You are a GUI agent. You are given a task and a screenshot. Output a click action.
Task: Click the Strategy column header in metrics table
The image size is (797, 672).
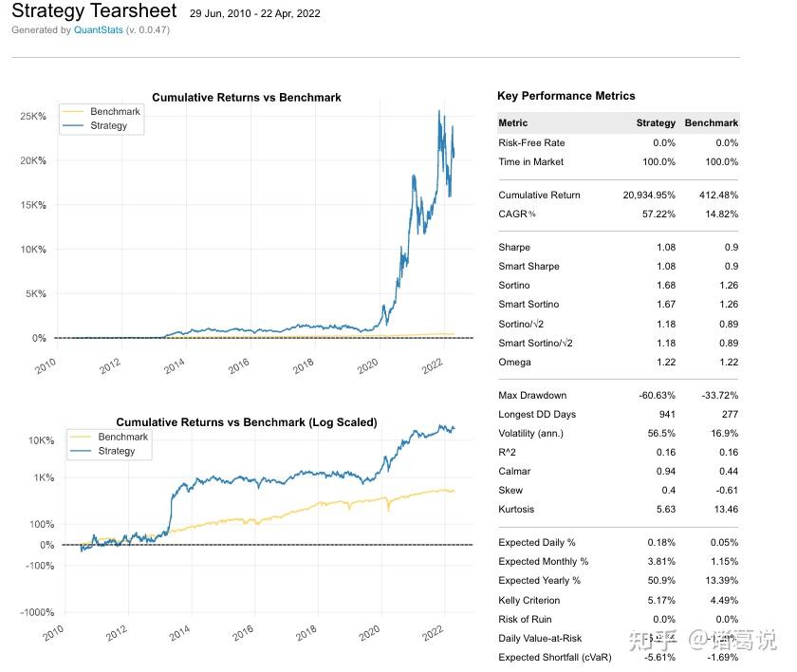(x=656, y=122)
